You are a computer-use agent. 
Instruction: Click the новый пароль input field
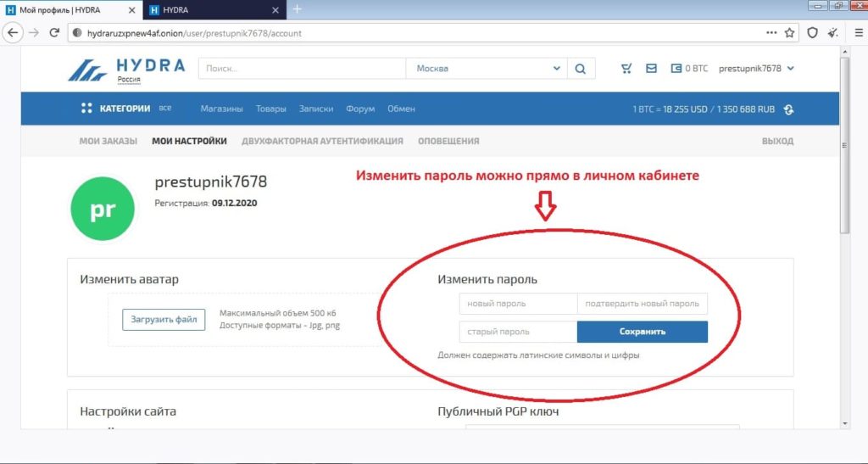518,304
